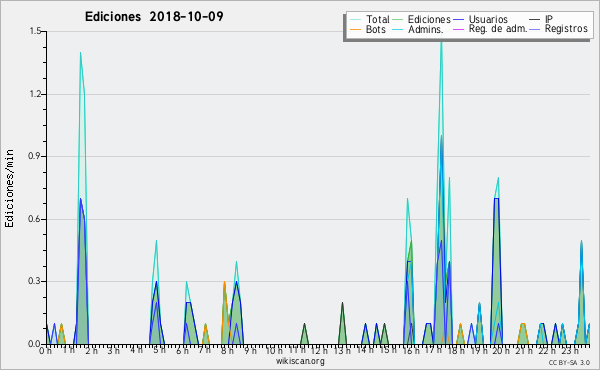Image resolution: width=600 pixels, height=370 pixels.
Task: Click the Total legend color line
Action: [355, 20]
